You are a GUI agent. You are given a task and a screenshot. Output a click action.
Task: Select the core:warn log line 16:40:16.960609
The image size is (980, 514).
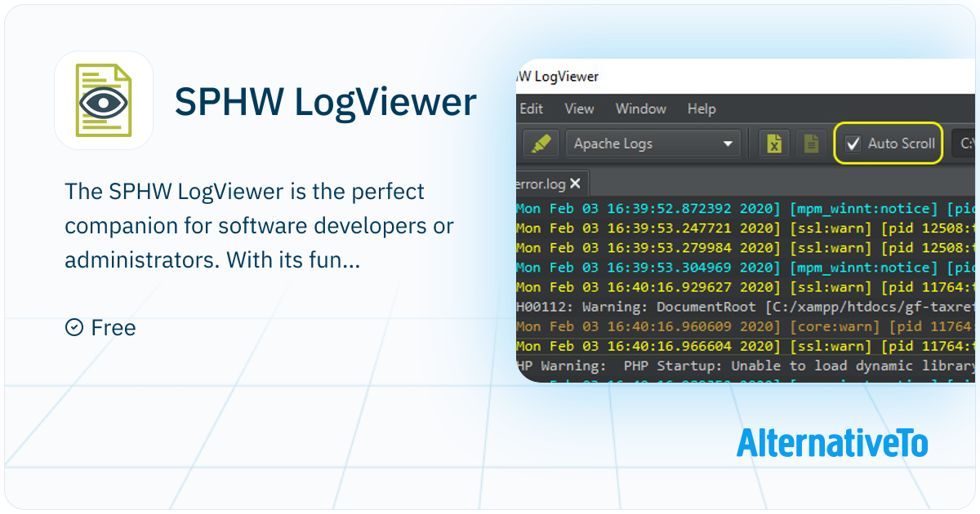point(746,326)
